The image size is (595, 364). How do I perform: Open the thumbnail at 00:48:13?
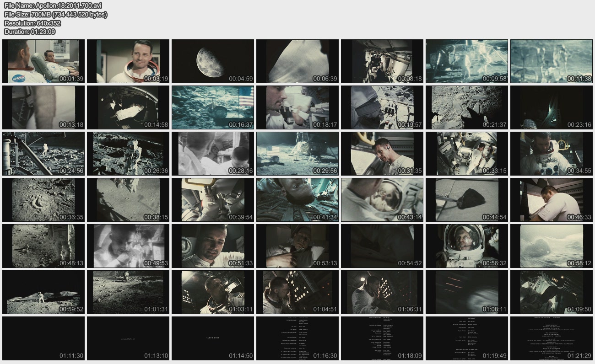coord(43,246)
